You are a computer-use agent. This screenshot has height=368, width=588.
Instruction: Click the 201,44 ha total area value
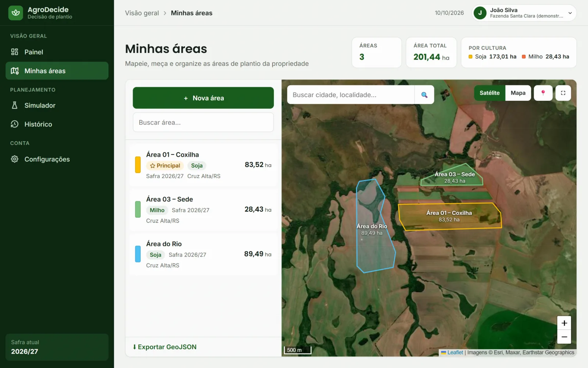pos(431,57)
